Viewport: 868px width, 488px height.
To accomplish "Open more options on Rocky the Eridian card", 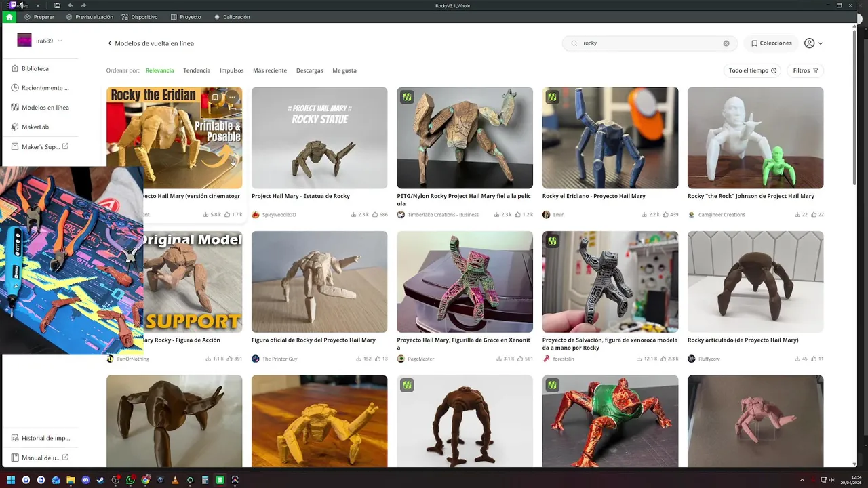I will pos(232,97).
